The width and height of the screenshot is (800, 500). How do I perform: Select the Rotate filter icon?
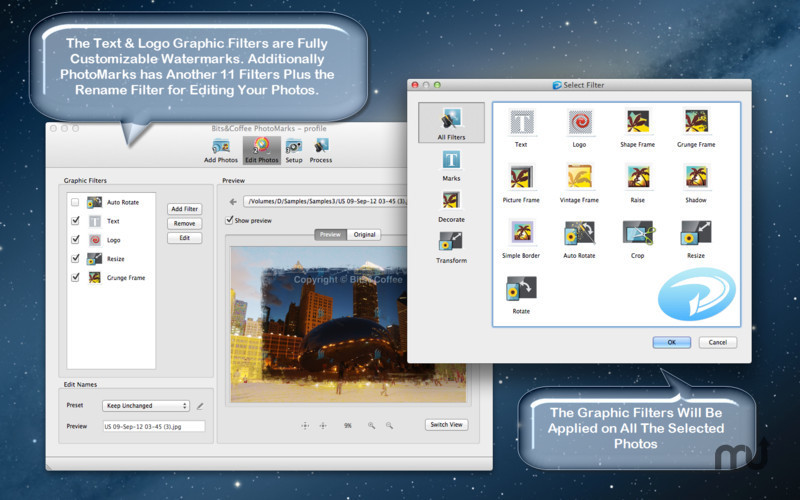521,290
